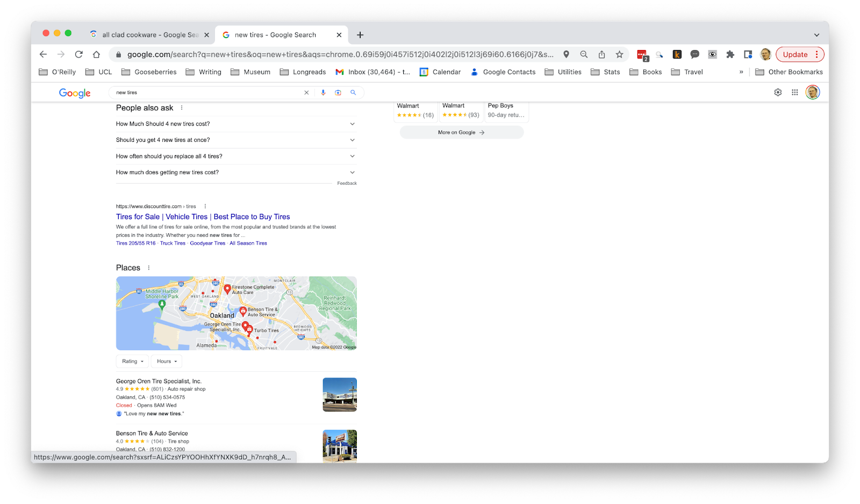The width and height of the screenshot is (860, 504).
Task: Open Google quick settings gear
Action: click(x=778, y=92)
